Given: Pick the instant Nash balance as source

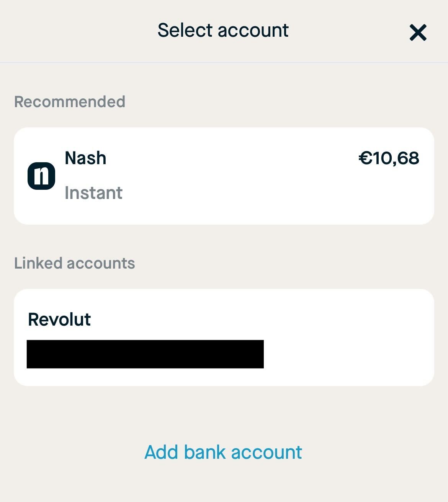Looking at the screenshot, I should click(x=224, y=176).
